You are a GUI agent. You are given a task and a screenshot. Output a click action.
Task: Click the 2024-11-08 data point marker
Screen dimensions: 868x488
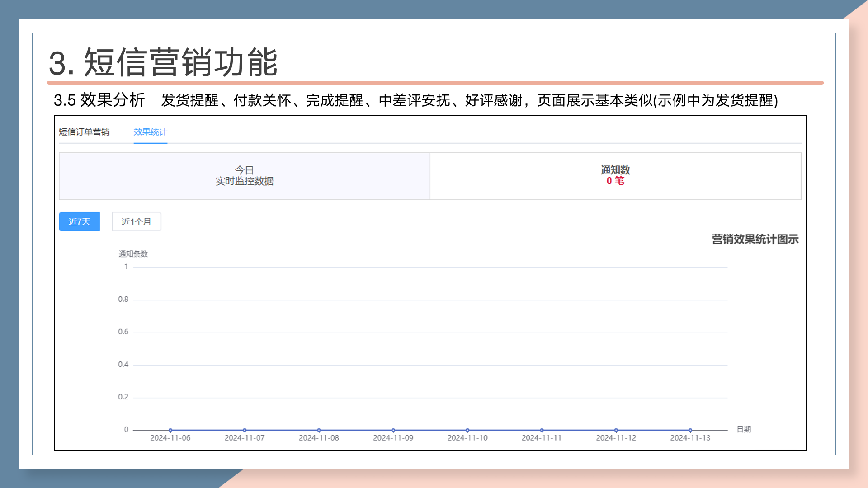319,430
